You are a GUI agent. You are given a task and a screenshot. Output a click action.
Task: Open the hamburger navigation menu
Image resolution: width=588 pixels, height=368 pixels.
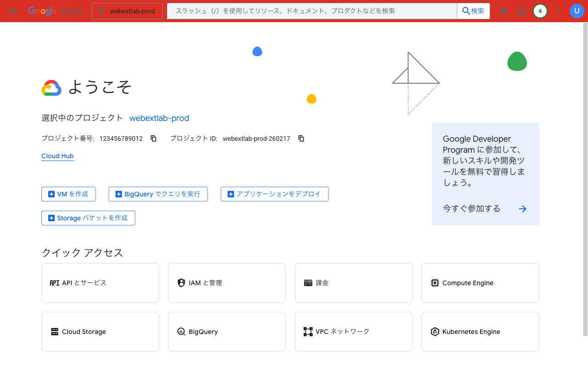click(x=13, y=11)
